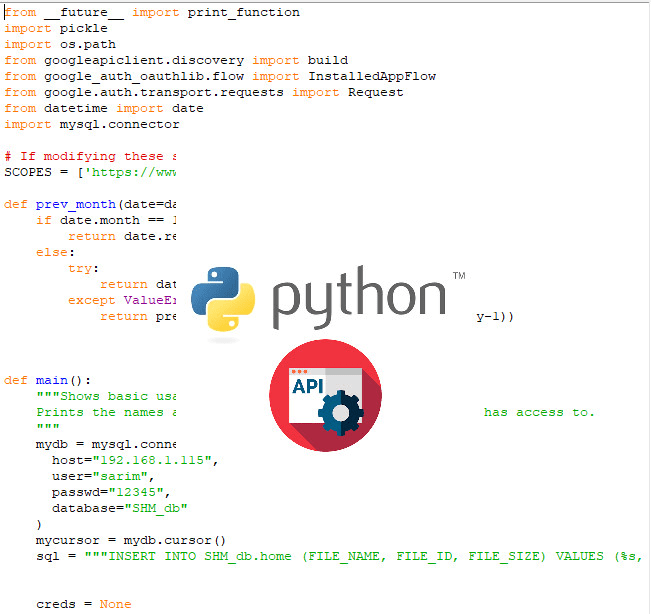Click the 'creds = None' line
Viewport: 651px width, 614px height.
[x=83, y=604]
